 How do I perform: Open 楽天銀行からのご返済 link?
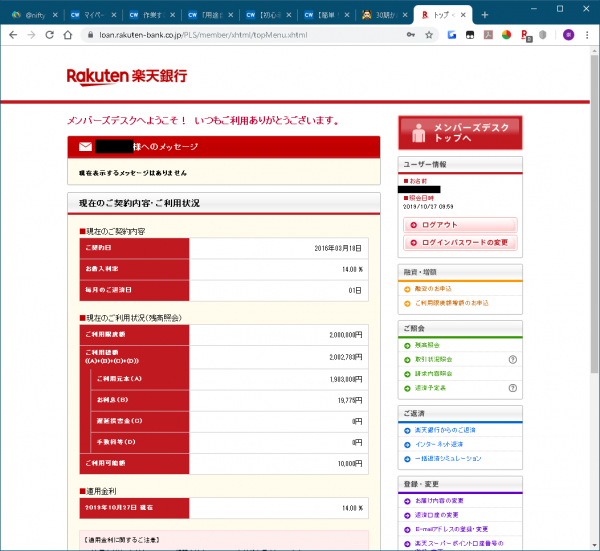(x=445, y=430)
